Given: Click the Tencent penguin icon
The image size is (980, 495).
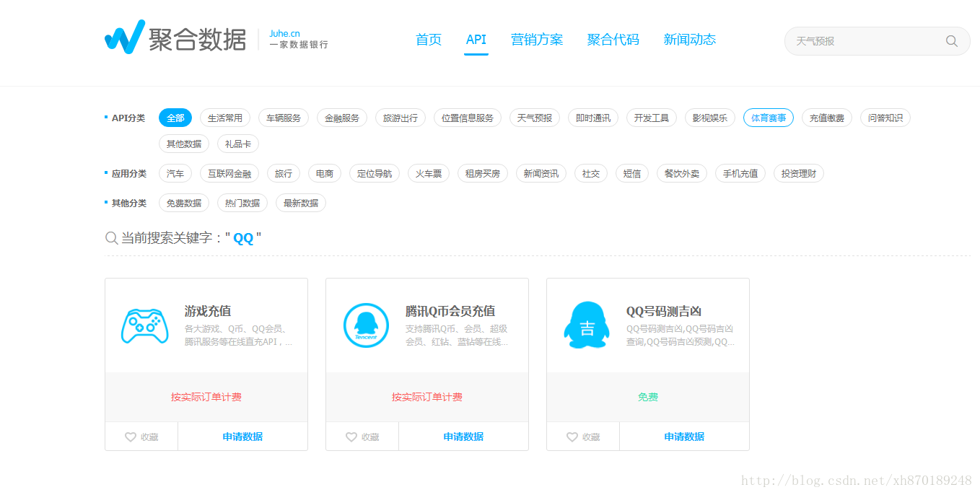Looking at the screenshot, I should pos(366,325).
